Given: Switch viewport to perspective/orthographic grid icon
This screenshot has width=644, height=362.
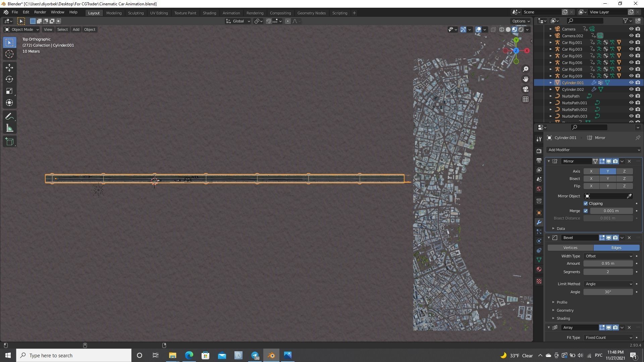Looking at the screenshot, I should click(526, 99).
